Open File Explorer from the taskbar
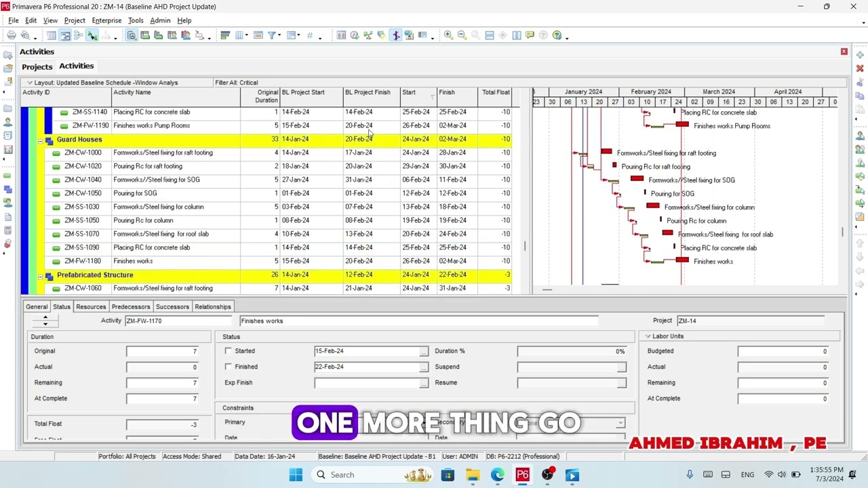The height and width of the screenshot is (488, 868). pyautogui.click(x=473, y=474)
